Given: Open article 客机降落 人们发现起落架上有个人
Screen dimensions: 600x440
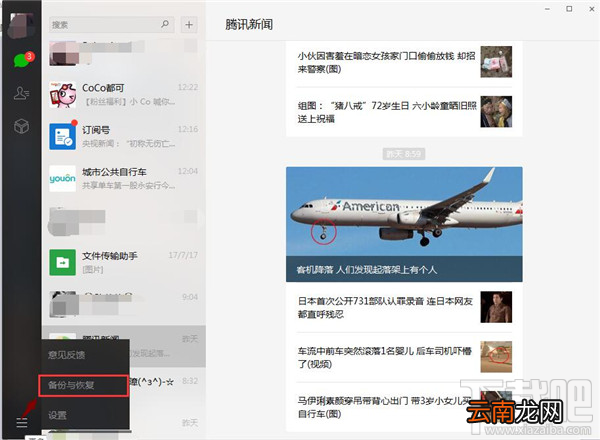Looking at the screenshot, I should coord(367,270).
